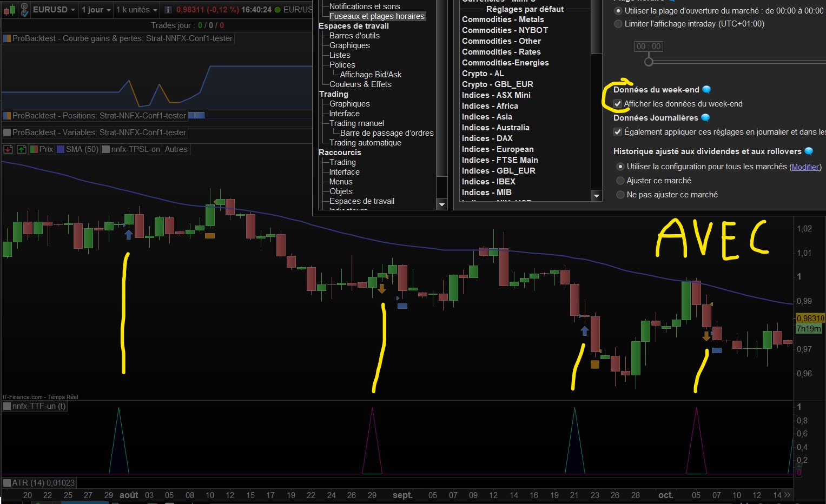The width and height of the screenshot is (826, 504).
Task: Select Crypto - GBL_EUR in market list
Action: click(x=498, y=84)
